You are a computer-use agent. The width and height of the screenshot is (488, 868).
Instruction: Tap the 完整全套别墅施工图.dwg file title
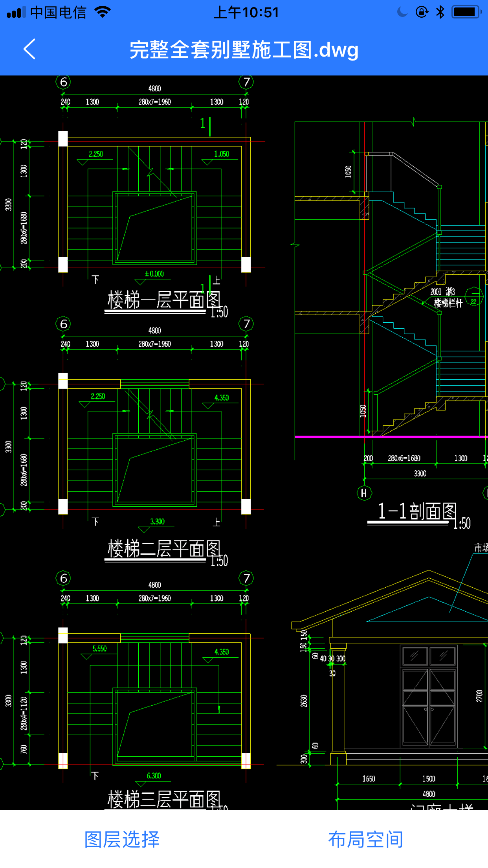point(244,50)
